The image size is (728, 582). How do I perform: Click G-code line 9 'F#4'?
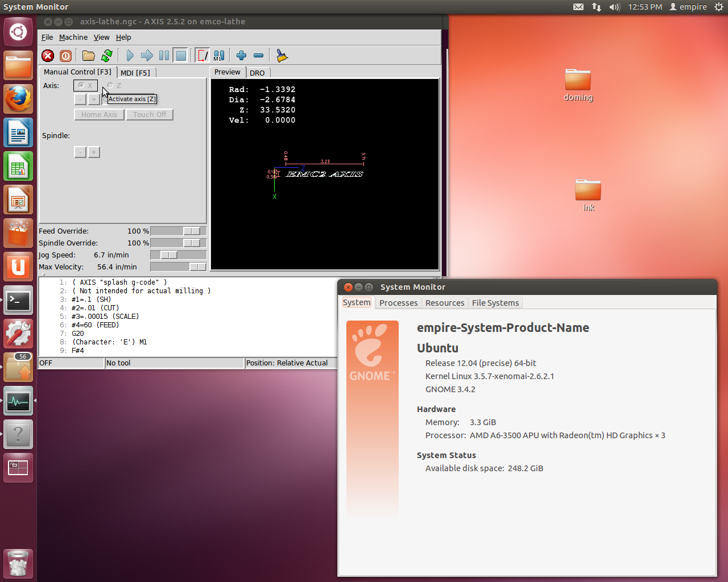tap(78, 351)
